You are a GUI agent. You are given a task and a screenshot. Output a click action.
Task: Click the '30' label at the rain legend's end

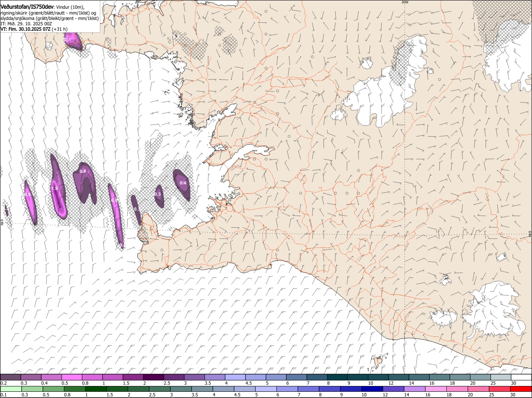(x=513, y=395)
